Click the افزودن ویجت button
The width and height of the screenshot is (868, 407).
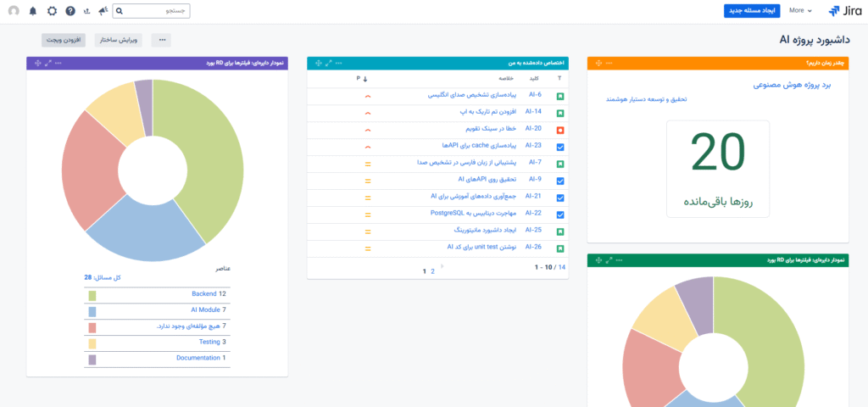[x=63, y=40]
